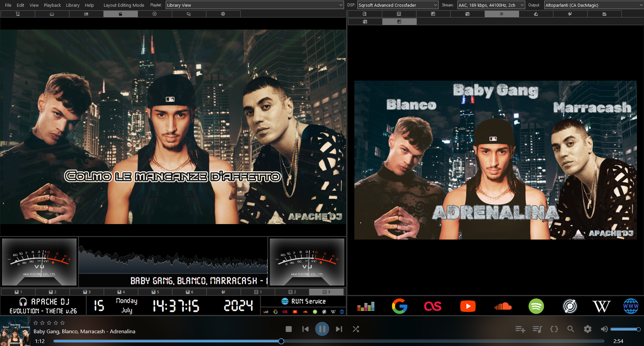Click 'Baby Gang, Blanco, Marracash - Adrenalina' title
The width and height of the screenshot is (644, 346).
click(x=85, y=331)
